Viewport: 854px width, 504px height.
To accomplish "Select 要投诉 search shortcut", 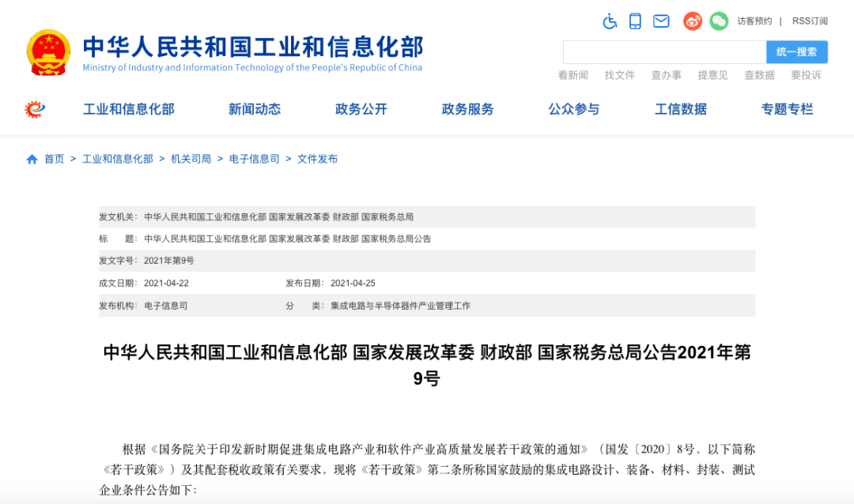I will click(806, 75).
